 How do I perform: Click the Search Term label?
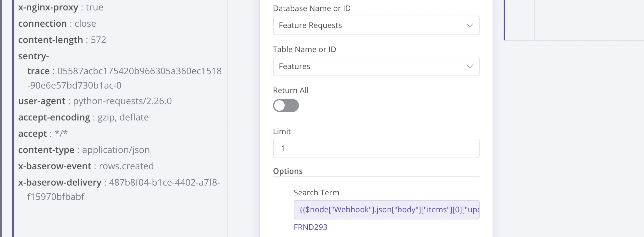click(x=316, y=193)
